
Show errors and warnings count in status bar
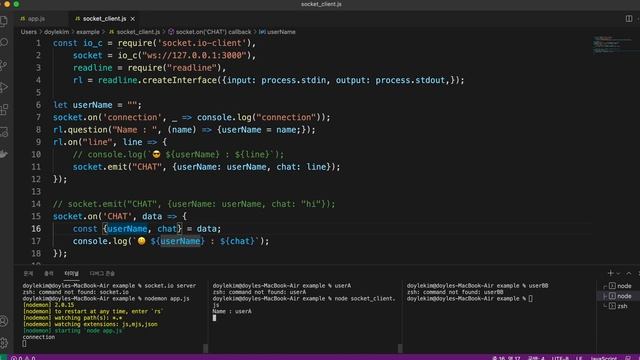point(23,358)
